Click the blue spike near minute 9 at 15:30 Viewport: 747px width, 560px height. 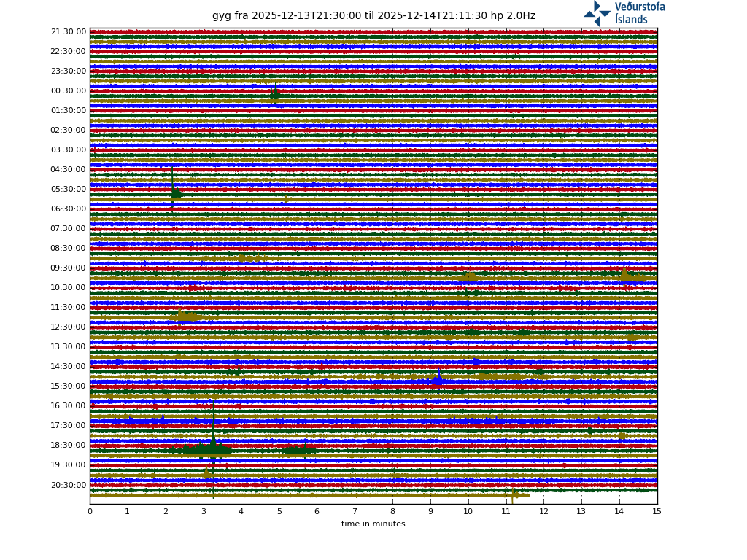[x=438, y=379]
